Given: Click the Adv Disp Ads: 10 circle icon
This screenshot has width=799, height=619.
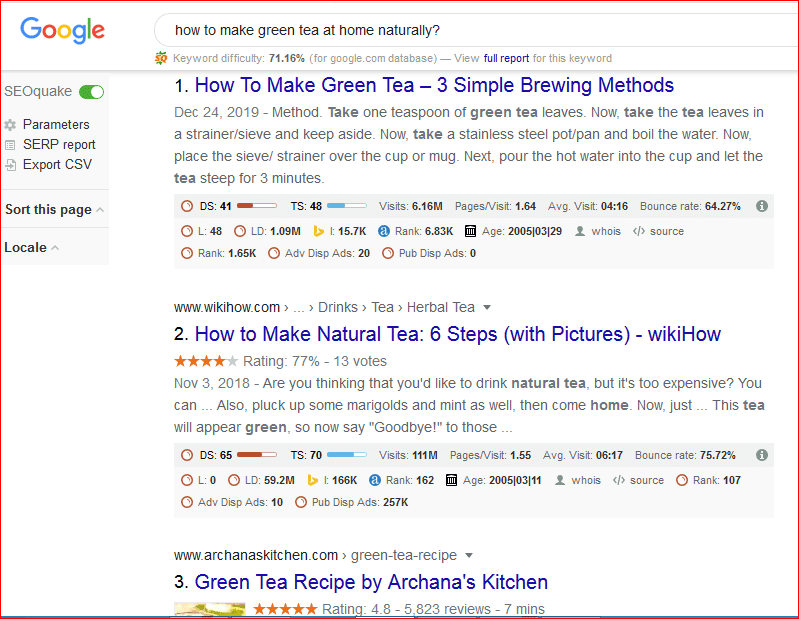Looking at the screenshot, I should coord(187,502).
